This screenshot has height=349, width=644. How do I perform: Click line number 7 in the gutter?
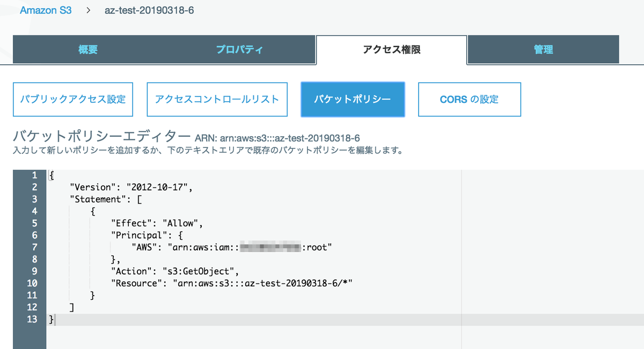coord(34,247)
